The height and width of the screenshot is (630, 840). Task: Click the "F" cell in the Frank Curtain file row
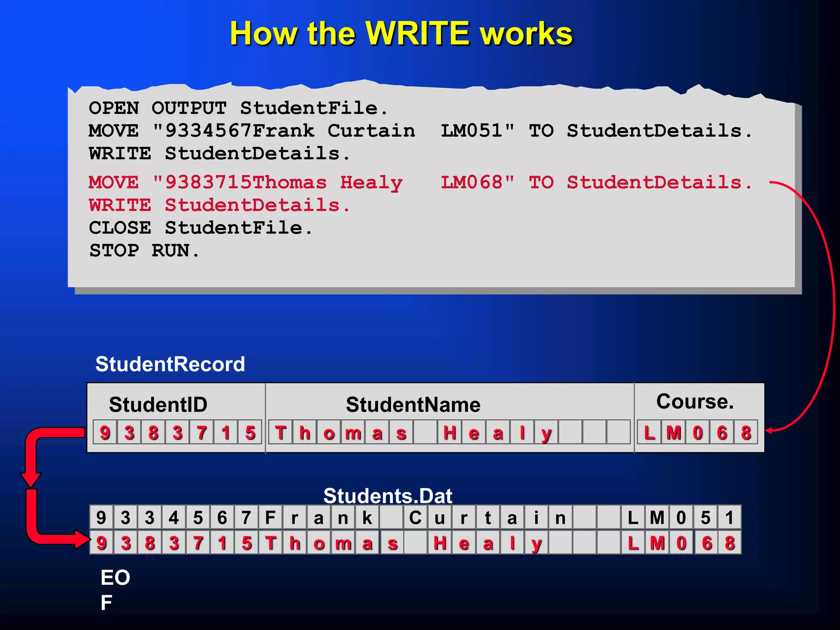tap(270, 518)
